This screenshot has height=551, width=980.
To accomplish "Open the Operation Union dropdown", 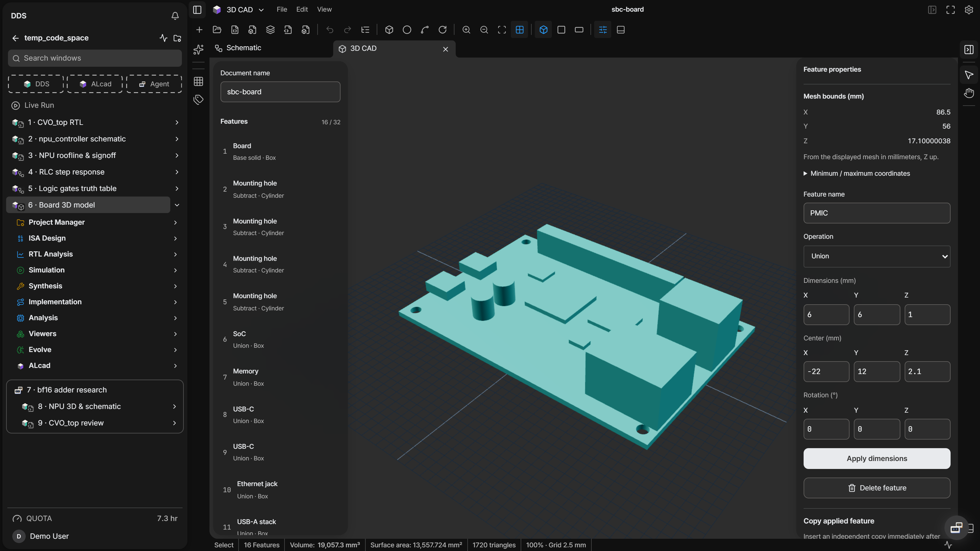I will pos(876,256).
